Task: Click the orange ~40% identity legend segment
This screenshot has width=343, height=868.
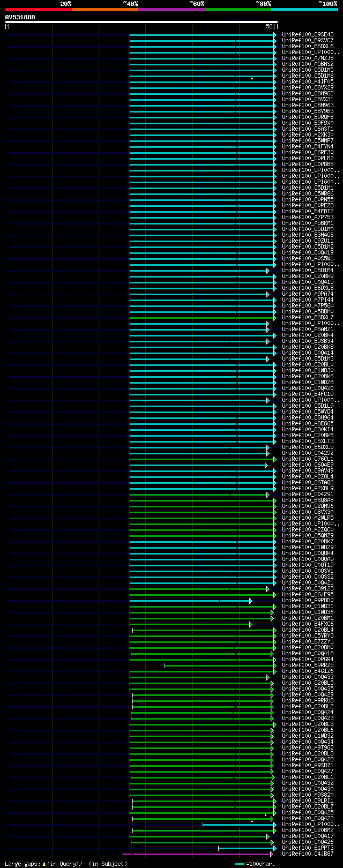Action: coord(105,10)
